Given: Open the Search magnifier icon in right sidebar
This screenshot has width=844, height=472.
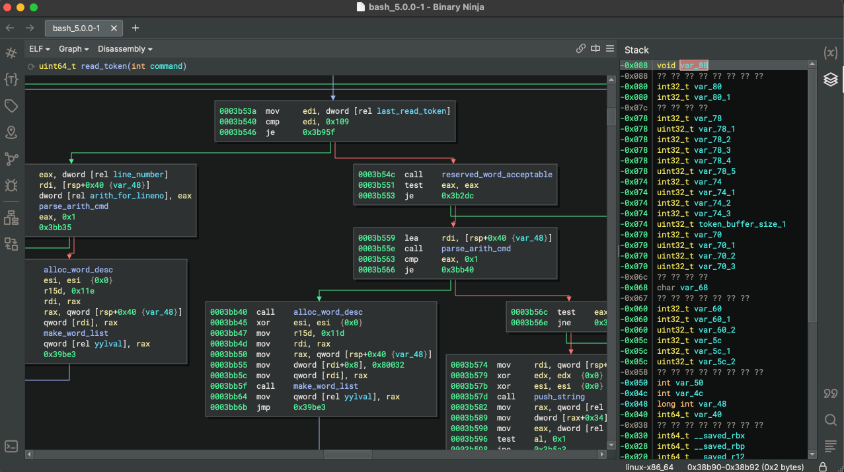Looking at the screenshot, I should [830, 420].
